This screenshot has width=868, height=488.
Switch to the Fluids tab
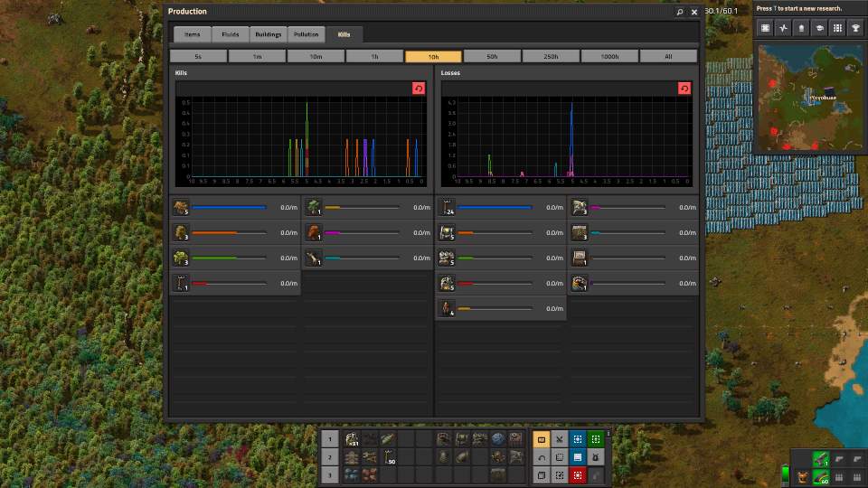tap(231, 34)
